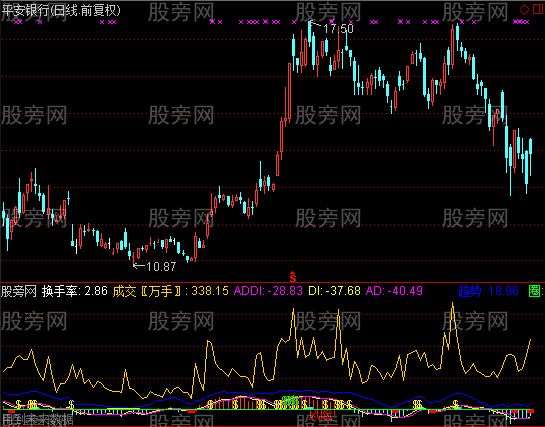Select the stock title 平安银行(日线.前复权)
This screenshot has height=427, width=545.
click(61, 10)
